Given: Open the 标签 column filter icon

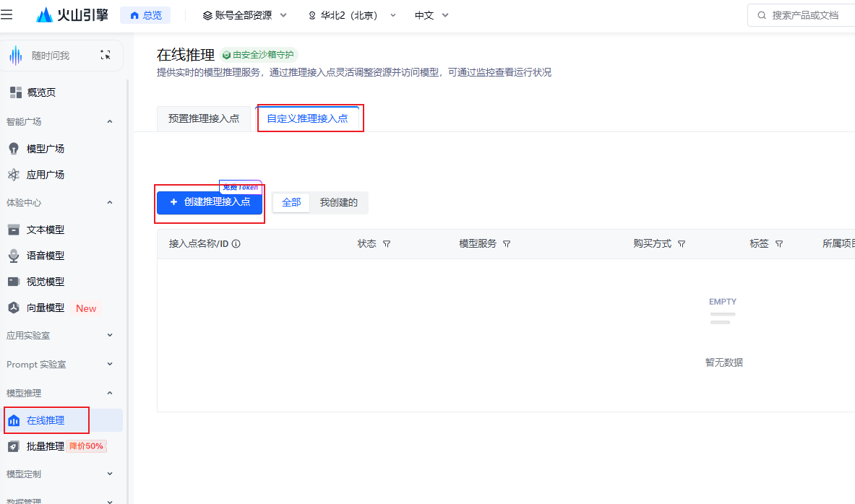Looking at the screenshot, I should 779,244.
